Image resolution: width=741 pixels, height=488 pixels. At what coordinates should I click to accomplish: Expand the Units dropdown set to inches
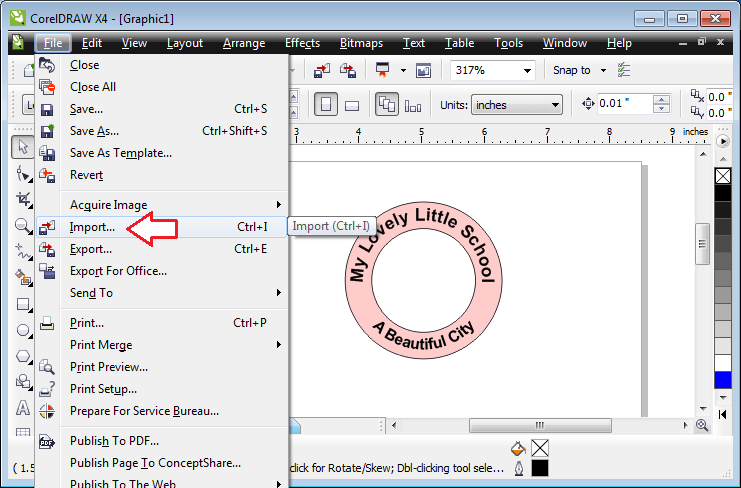point(556,105)
